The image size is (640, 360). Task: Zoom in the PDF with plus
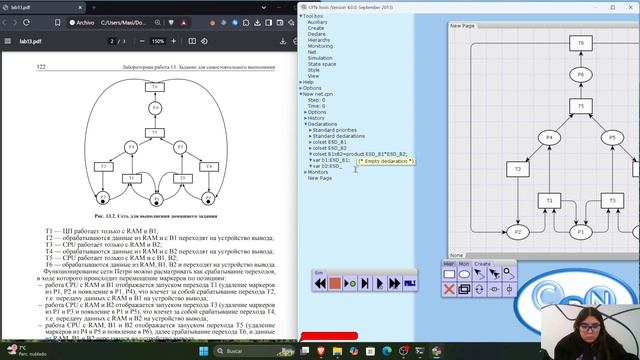(173, 41)
